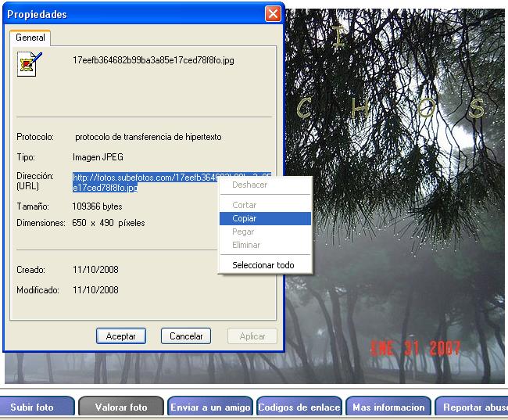Screen dimensions: 508x420
Task: Click Enviar a un amigo
Action: pos(210,407)
